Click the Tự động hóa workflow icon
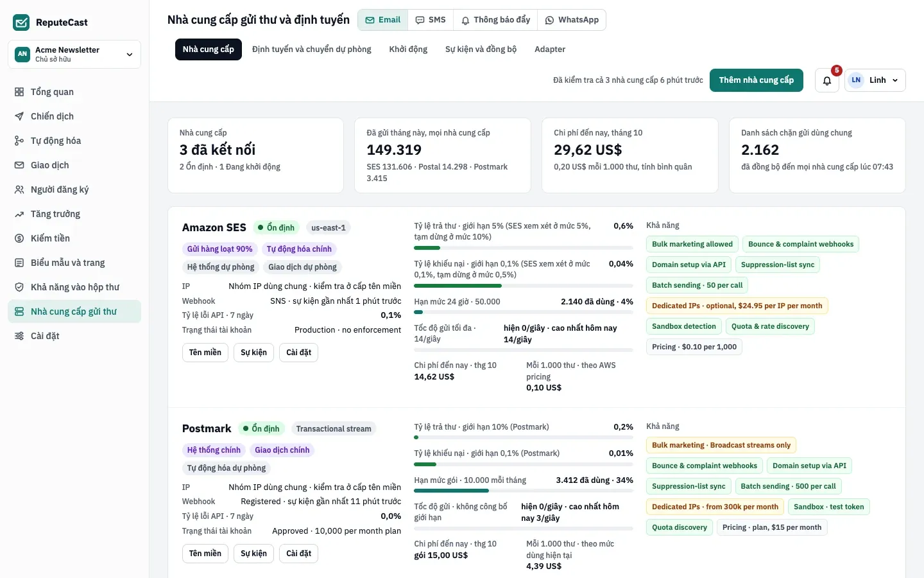Screen dimensions: 924x578 click(x=19, y=141)
